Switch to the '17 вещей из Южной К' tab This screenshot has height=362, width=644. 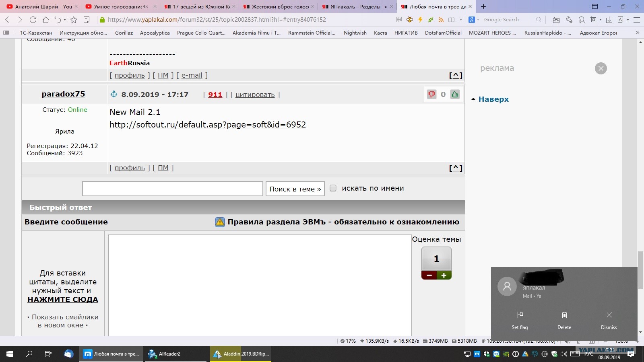click(199, 6)
